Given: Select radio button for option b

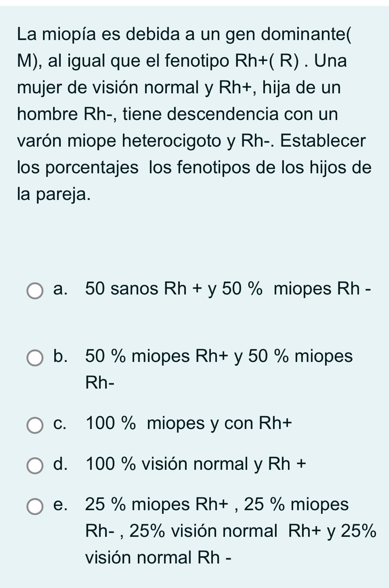Looking at the screenshot, I should [x=34, y=359].
